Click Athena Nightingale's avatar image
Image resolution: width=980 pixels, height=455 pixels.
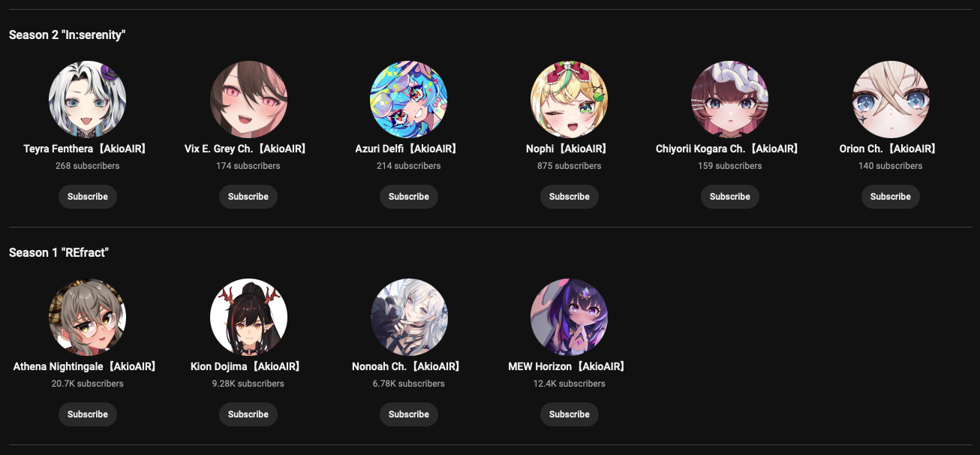pyautogui.click(x=88, y=317)
